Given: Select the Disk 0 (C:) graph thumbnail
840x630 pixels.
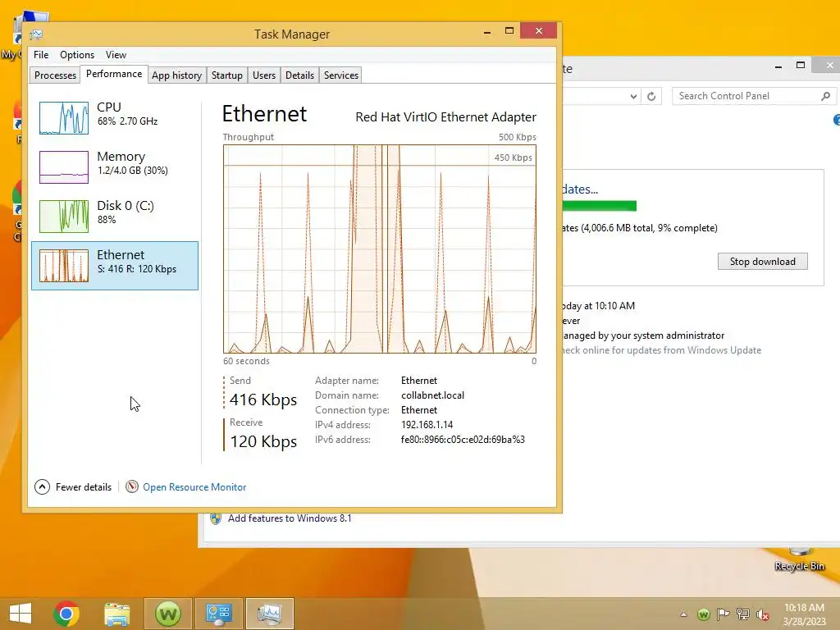Looking at the screenshot, I should click(x=64, y=217).
